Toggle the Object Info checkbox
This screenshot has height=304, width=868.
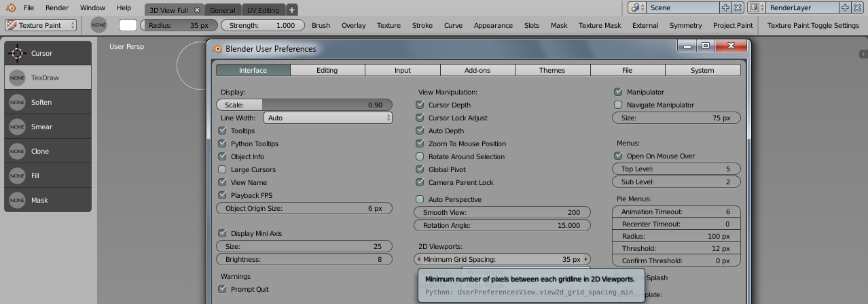[x=222, y=156]
